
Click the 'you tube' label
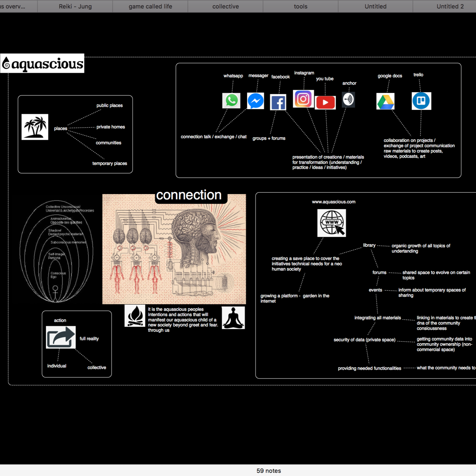tap(325, 79)
